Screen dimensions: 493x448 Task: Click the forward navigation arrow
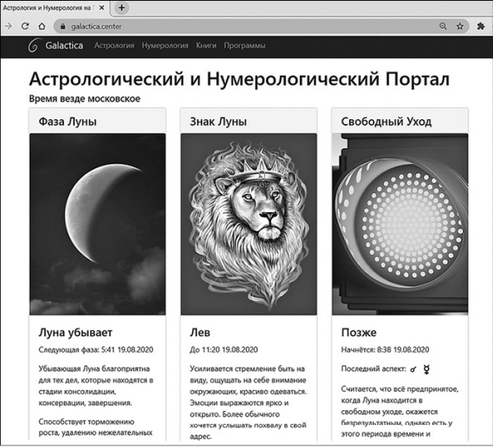(7, 25)
